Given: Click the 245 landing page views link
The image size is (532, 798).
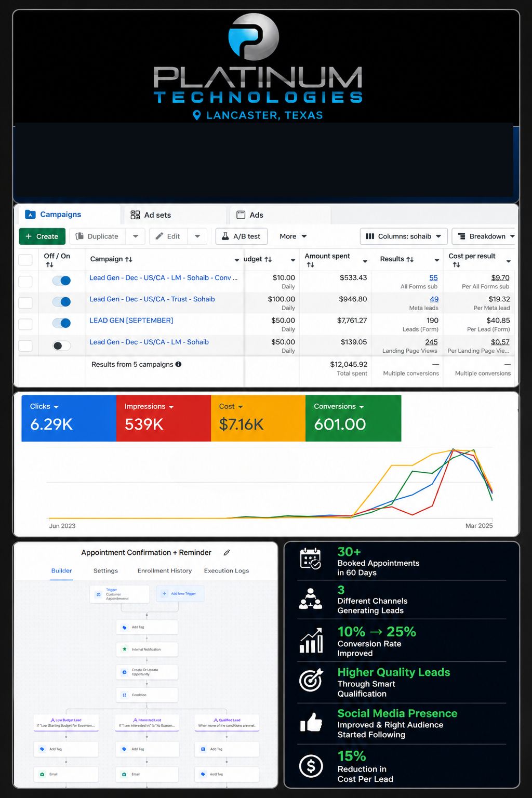Looking at the screenshot, I should pos(431,342).
